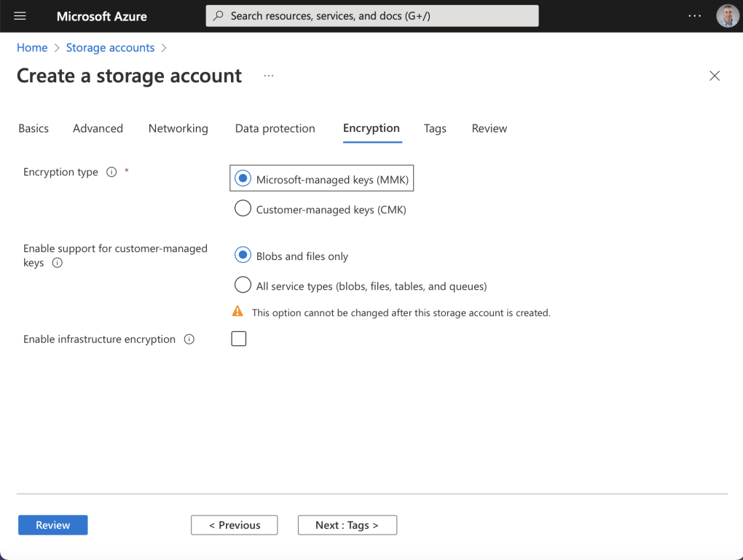Open the top bar ellipsis menu
This screenshot has width=743, height=560.
(694, 16)
